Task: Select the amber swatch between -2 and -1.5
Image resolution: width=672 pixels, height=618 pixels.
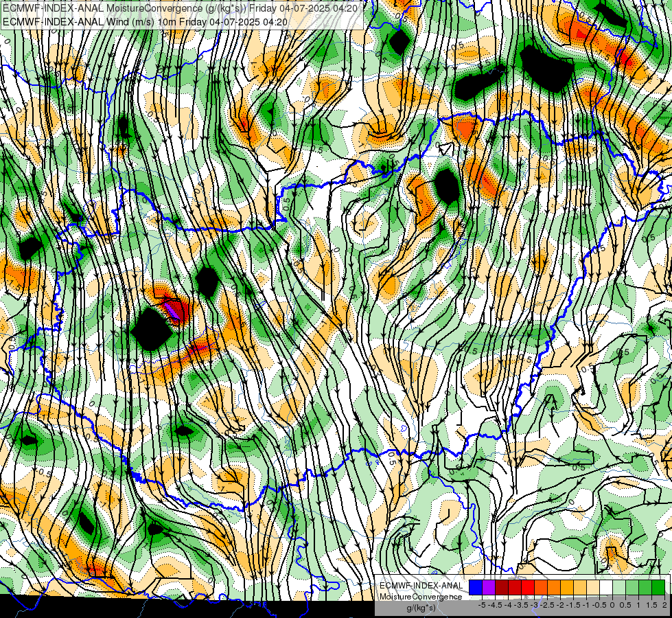Action: tap(567, 588)
